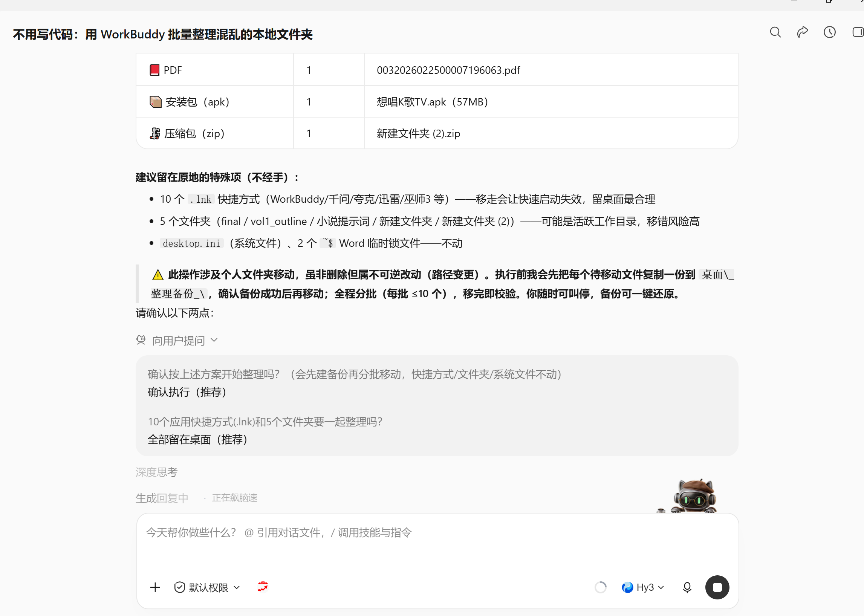The height and width of the screenshot is (616, 864).
Task: Click the red PDF book icon
Action: click(154, 70)
